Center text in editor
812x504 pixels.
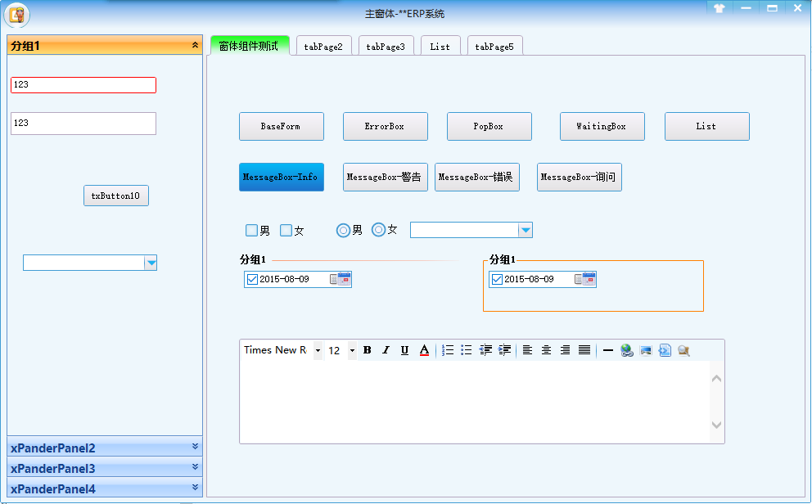(546, 350)
